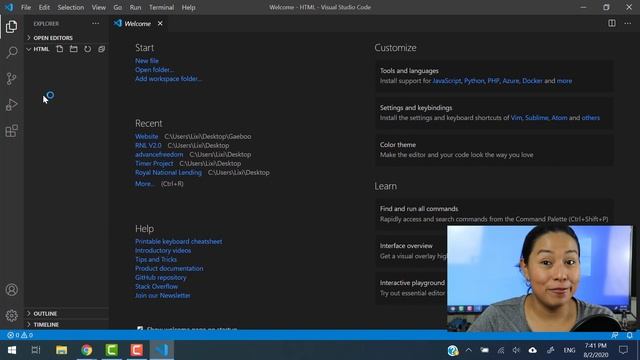Open the Run and Debug view
Screen dimensions: 640x360
(x=11, y=104)
